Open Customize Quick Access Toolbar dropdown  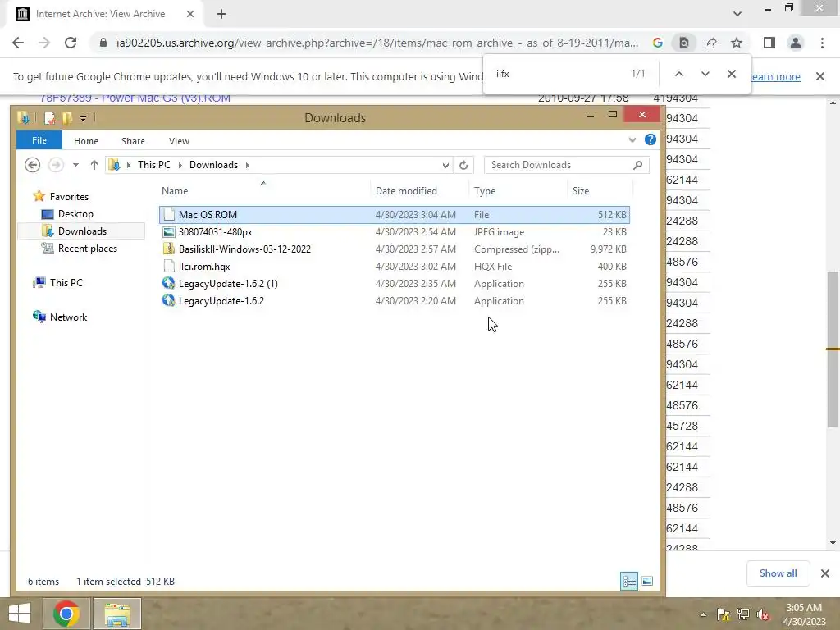83,118
